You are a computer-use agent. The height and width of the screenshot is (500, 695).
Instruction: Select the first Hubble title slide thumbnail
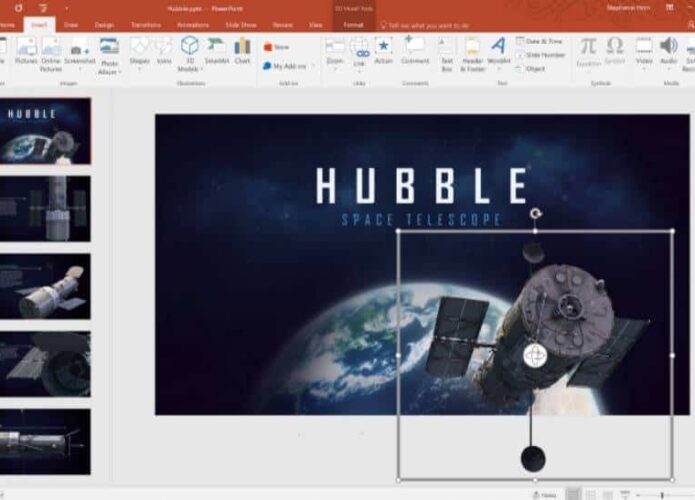coord(45,131)
